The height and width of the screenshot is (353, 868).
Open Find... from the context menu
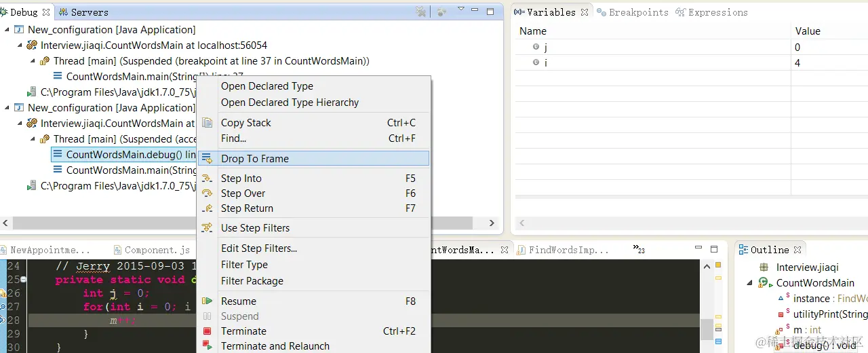[313, 138]
